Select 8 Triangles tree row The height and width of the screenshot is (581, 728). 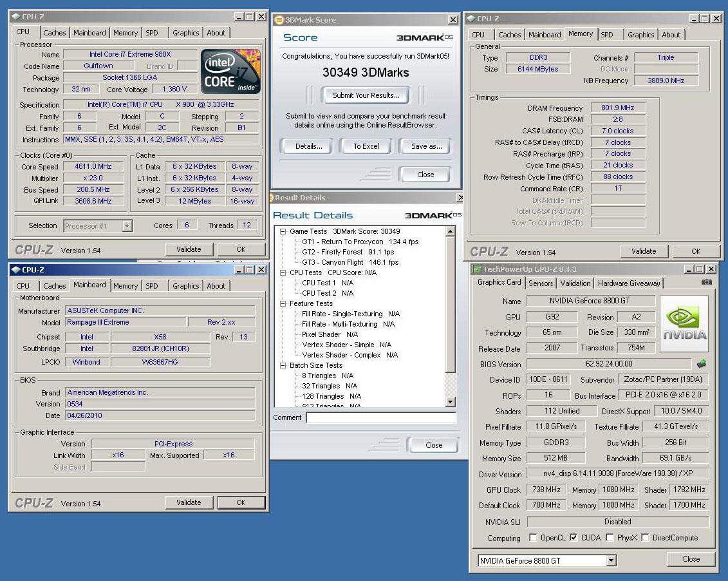pos(328,376)
